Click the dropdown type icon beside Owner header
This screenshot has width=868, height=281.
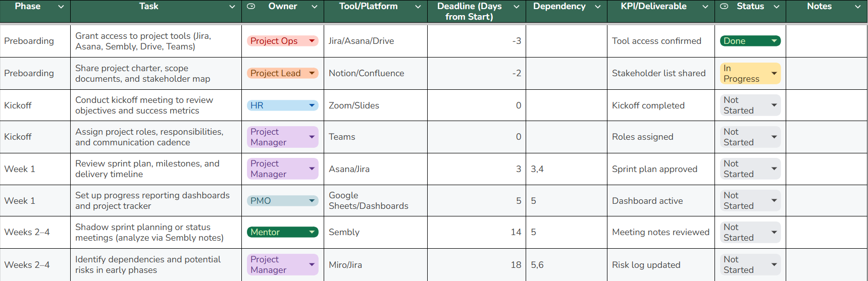(x=251, y=7)
